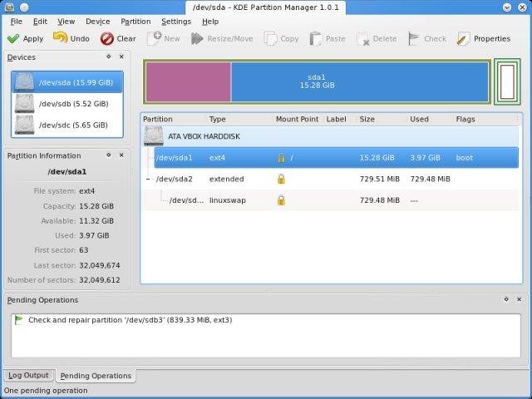Open partition Properties from toolbar
This screenshot has height=399, width=532.
tap(484, 39)
